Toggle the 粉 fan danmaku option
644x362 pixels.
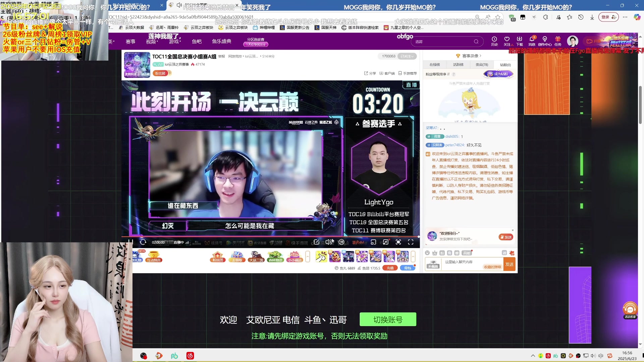pyautogui.click(x=442, y=253)
